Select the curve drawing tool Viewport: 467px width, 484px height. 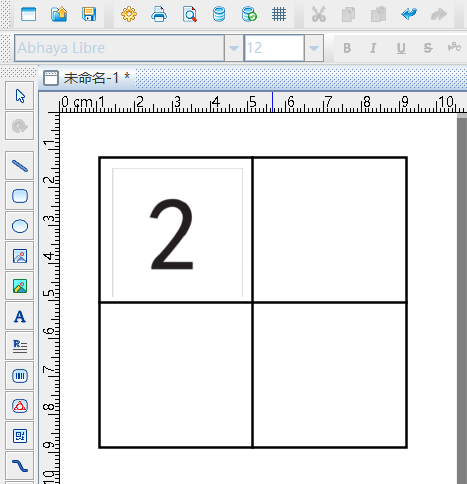click(x=20, y=466)
